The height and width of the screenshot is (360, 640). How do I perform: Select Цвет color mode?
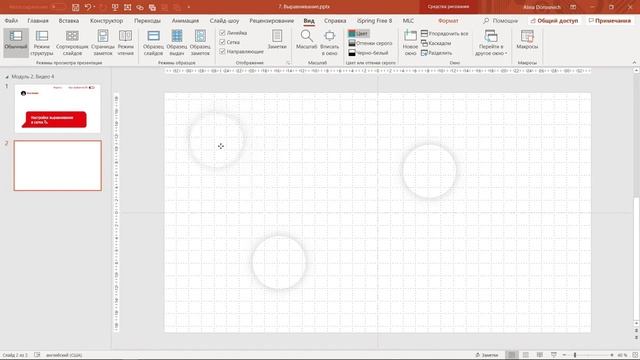click(x=358, y=33)
